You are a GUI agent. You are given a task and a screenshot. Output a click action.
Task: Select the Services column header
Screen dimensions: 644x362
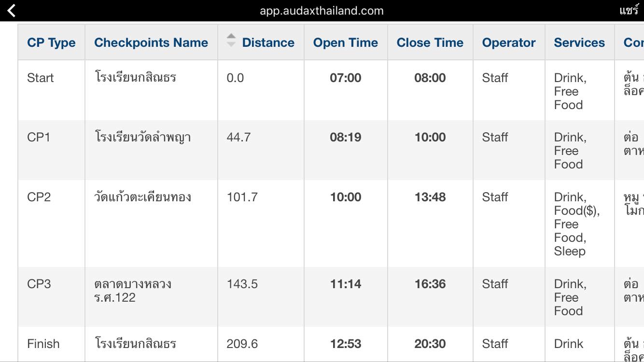coord(579,42)
